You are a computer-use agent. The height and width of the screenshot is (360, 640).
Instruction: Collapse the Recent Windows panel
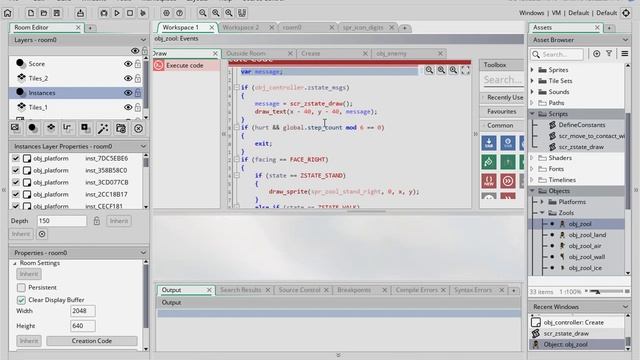point(625,307)
